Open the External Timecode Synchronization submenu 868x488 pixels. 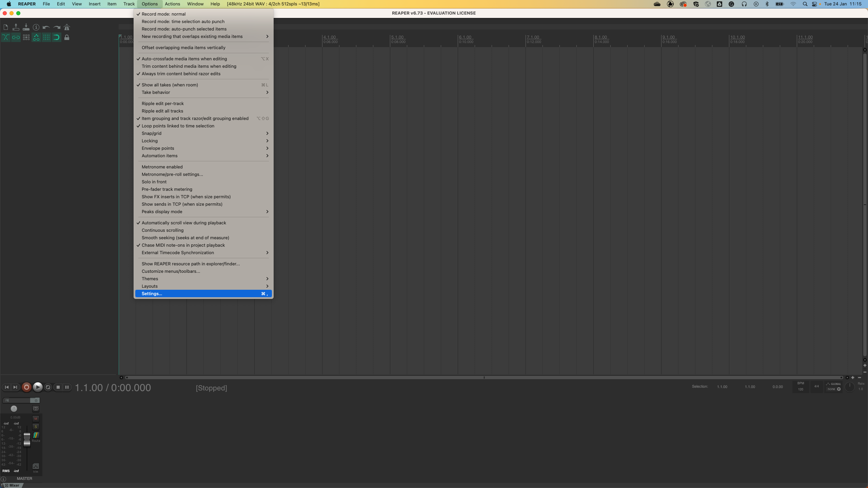click(178, 252)
